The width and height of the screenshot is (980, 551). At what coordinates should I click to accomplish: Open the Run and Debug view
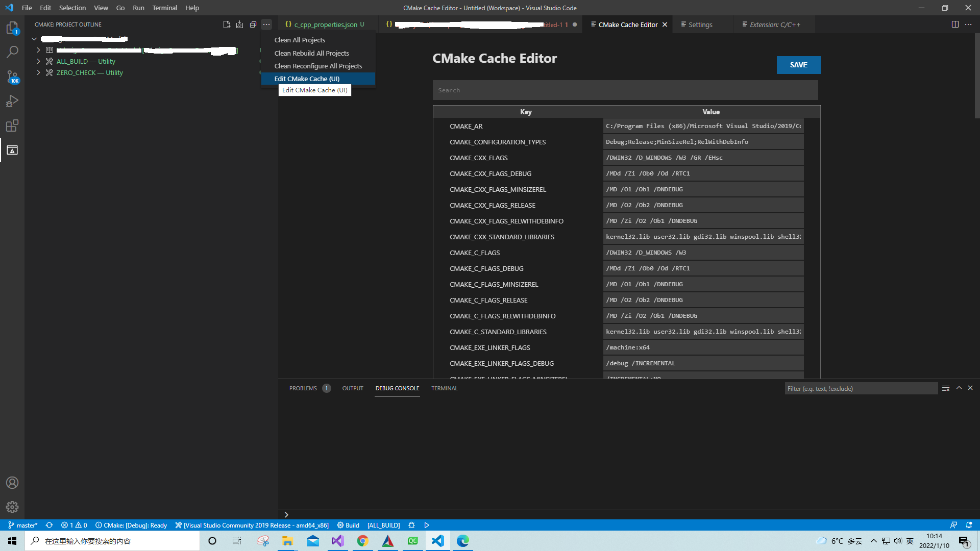point(12,101)
